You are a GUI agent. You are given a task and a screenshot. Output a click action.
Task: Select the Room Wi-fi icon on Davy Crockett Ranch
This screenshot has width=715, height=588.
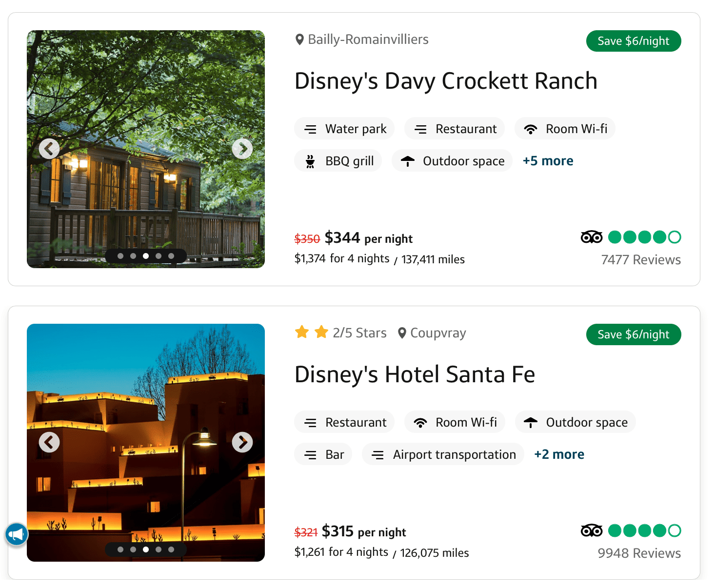[531, 129]
